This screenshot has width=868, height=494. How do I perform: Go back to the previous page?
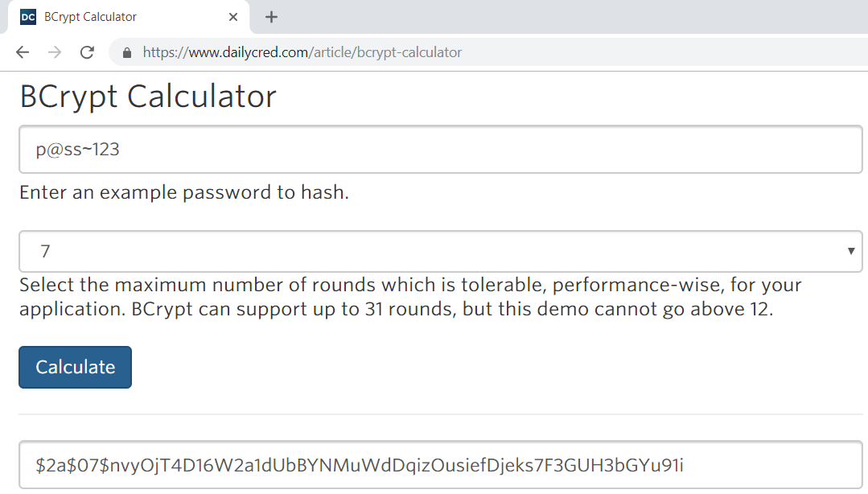click(x=23, y=52)
